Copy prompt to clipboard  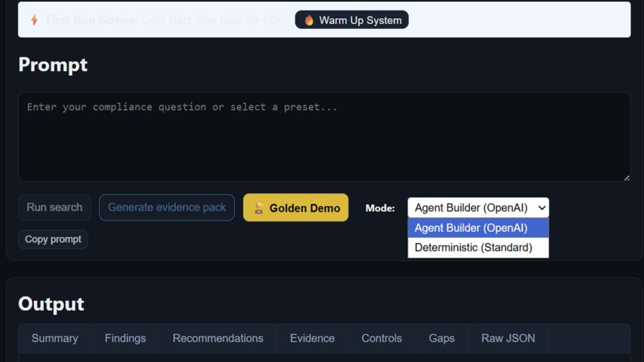point(53,239)
